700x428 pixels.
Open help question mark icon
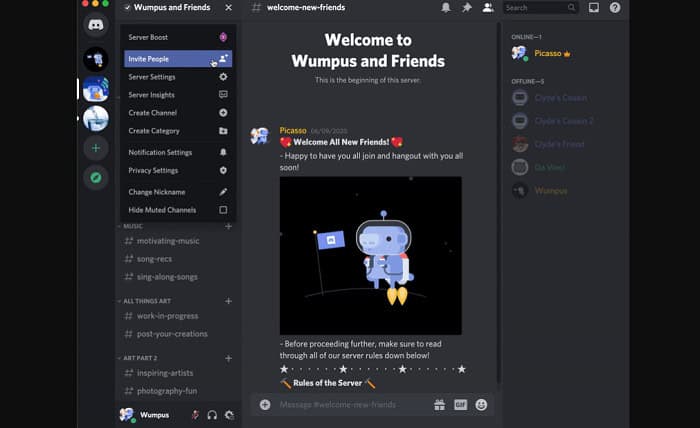615,7
